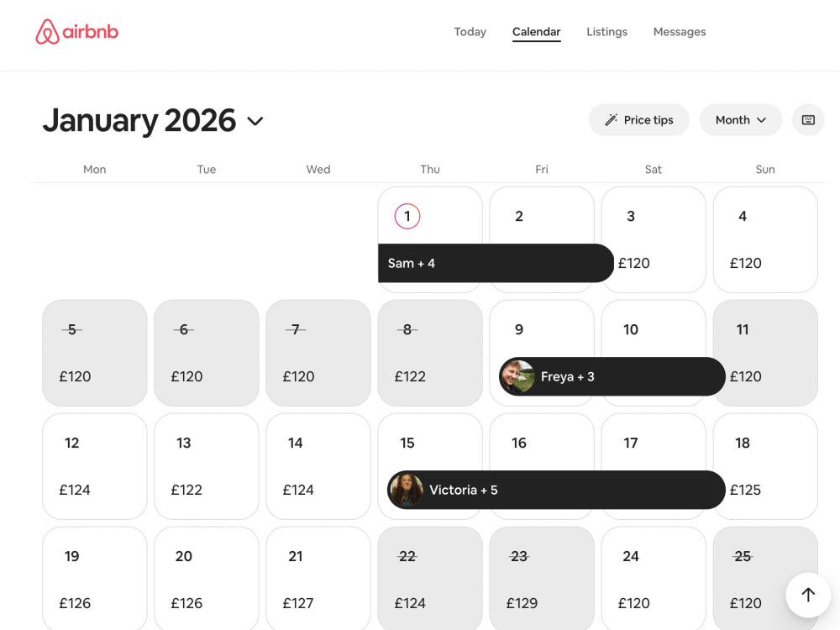Open the Listings tab
Viewport: 840px width, 630px height.
(x=606, y=32)
